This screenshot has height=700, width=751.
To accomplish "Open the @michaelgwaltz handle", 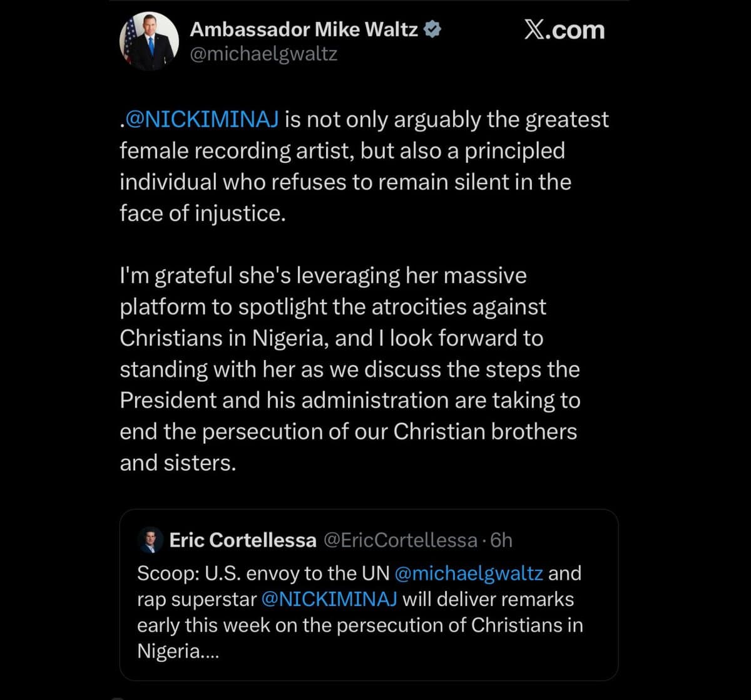I will pos(263,54).
